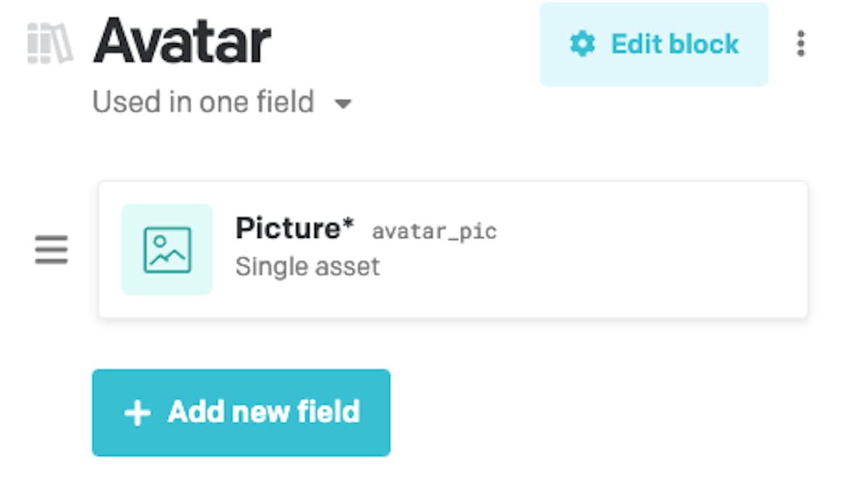The image size is (868, 477).
Task: Click the "Add new field" text label
Action: pyautogui.click(x=264, y=412)
